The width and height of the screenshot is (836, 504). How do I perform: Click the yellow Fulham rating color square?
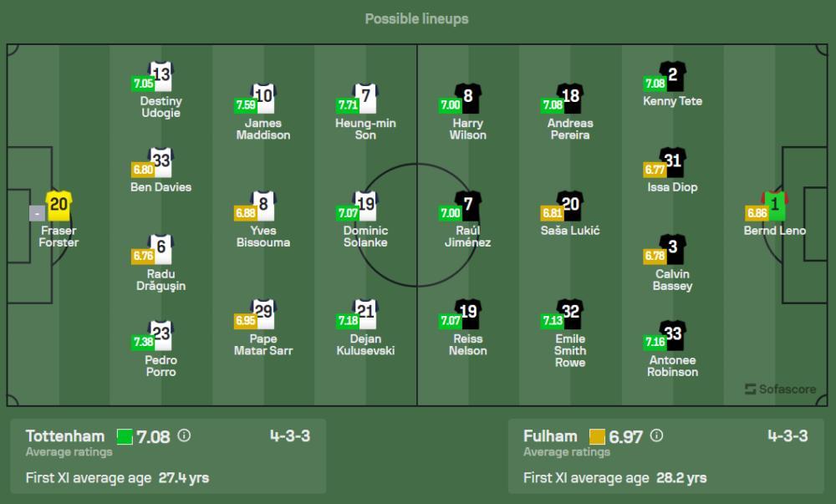click(x=597, y=436)
